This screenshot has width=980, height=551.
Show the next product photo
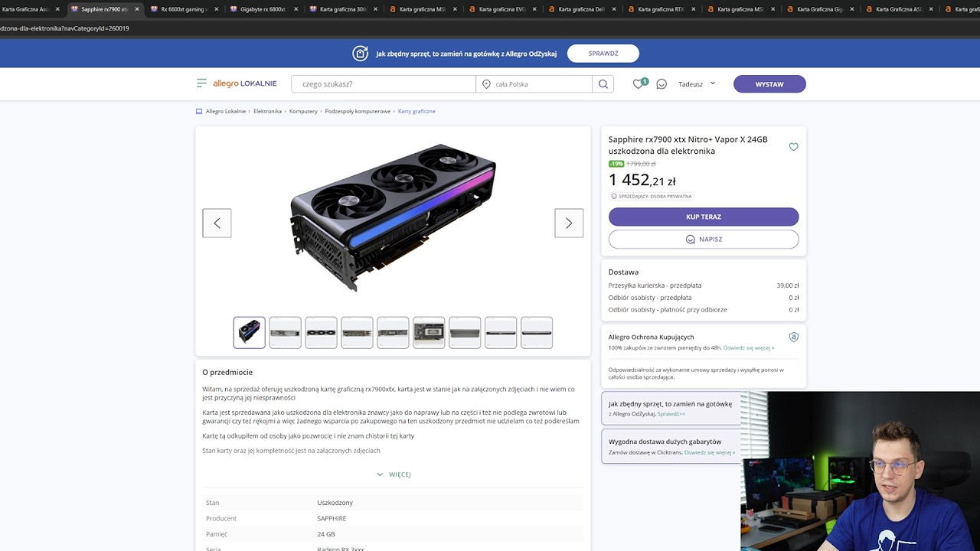pyautogui.click(x=569, y=223)
